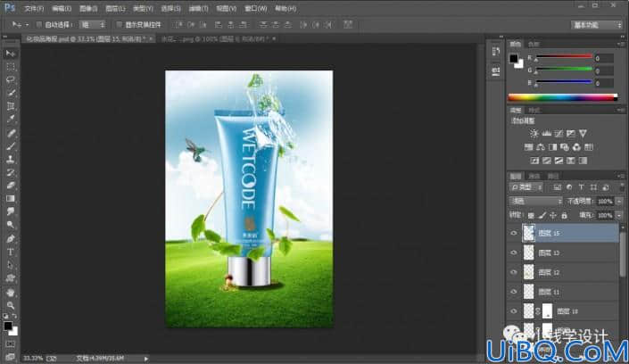Click the G value input field
Viewport: 629px width, 364px height.
pyautogui.click(x=604, y=71)
